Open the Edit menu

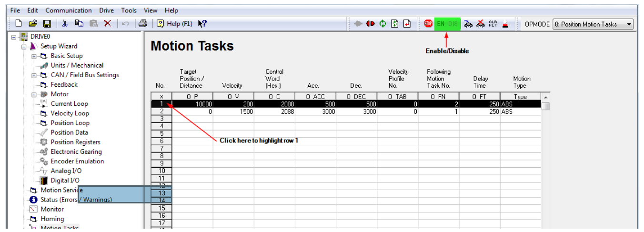32,10
